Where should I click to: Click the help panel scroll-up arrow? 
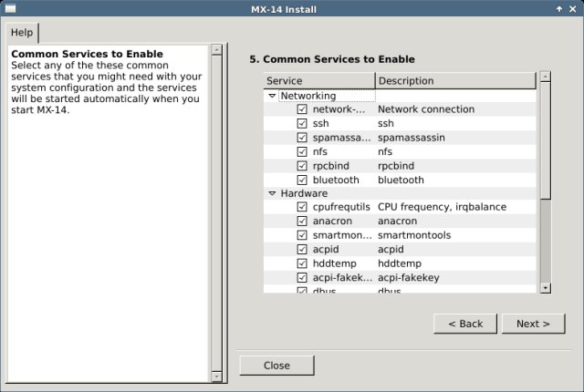(x=216, y=49)
